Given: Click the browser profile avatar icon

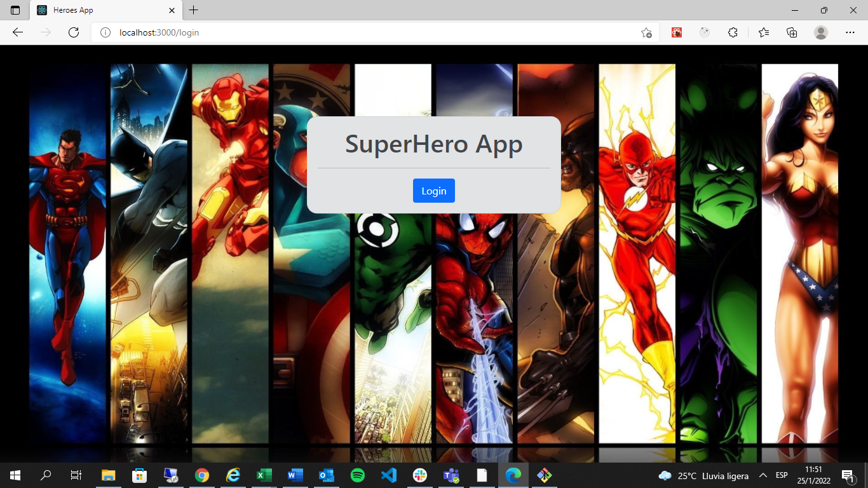Looking at the screenshot, I should [821, 32].
